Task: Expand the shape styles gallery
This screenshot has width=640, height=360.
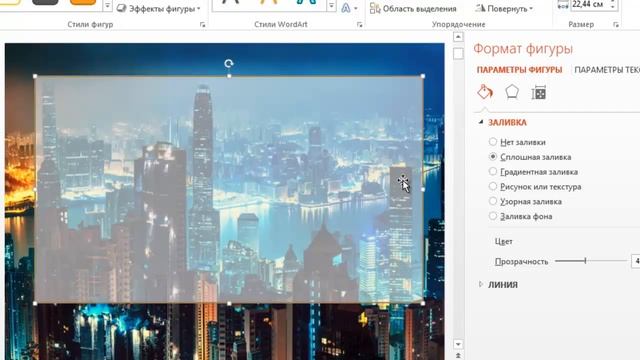Action: click(107, 6)
